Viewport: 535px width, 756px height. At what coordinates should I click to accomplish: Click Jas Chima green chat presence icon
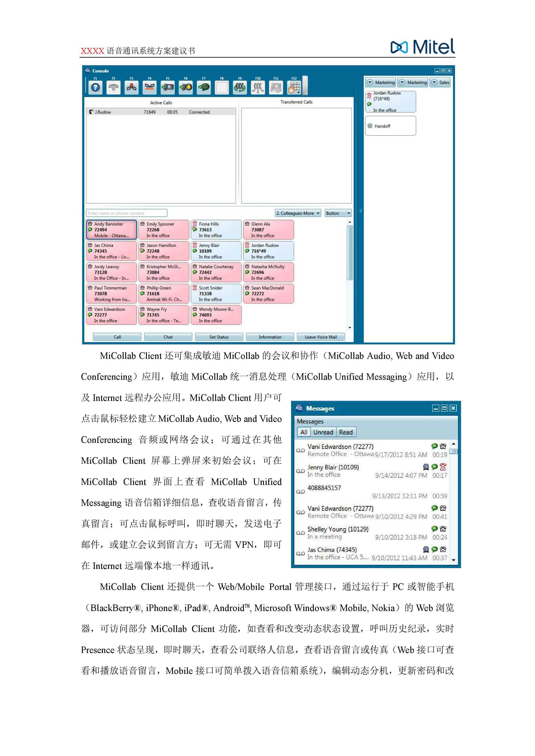[x=90, y=251]
